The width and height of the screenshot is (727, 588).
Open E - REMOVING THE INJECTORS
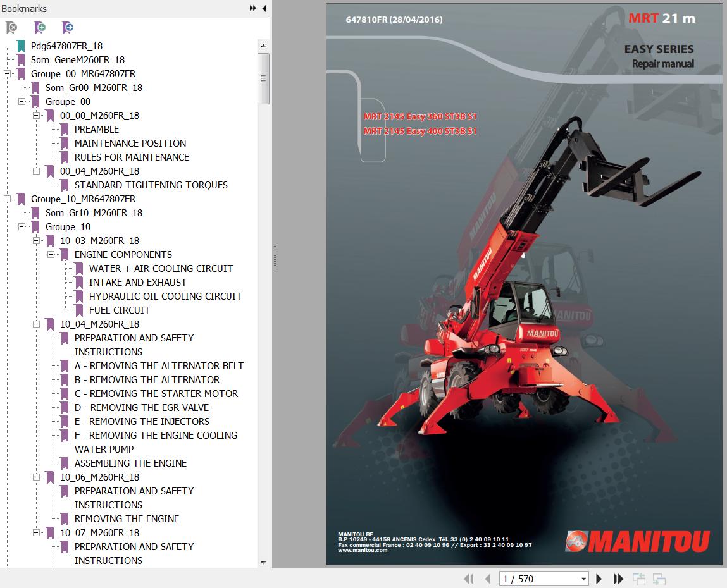click(x=142, y=421)
